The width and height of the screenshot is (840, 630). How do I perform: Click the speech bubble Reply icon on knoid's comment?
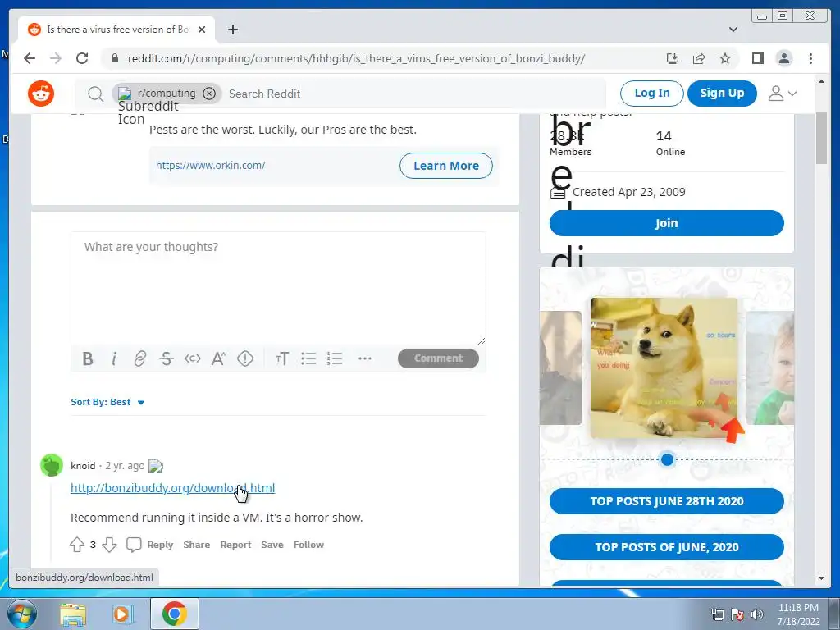tap(134, 545)
